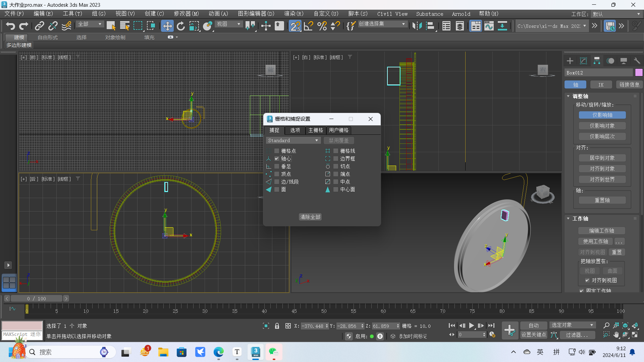Toggle the 对齐到视图 checkbox
This screenshot has height=362, width=644.
point(587,280)
